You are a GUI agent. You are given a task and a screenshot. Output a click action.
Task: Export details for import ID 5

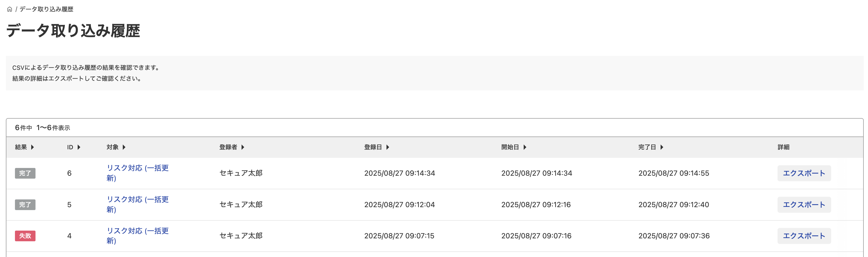804,204
